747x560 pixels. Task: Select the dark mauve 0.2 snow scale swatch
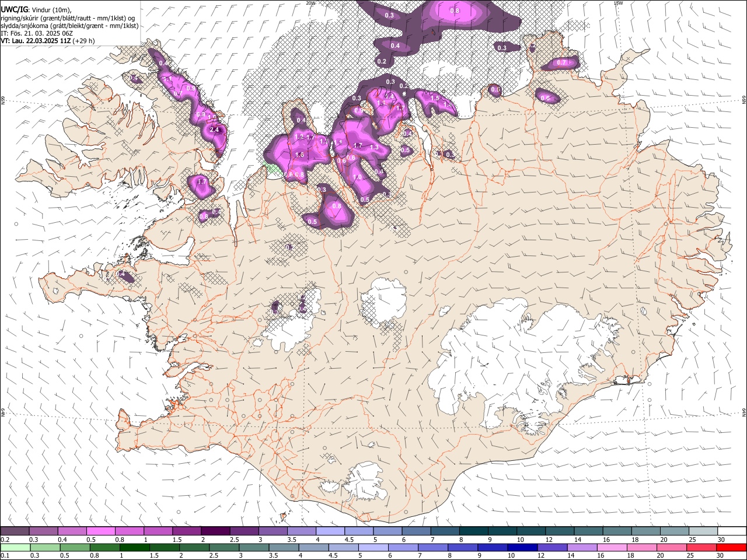[x=15, y=531]
